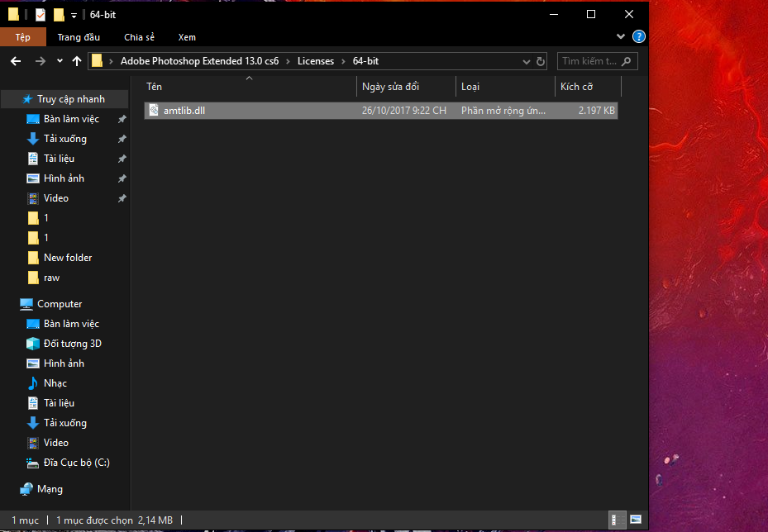Click the Tìm kiếm search box
This screenshot has height=532, width=768.
pos(589,61)
